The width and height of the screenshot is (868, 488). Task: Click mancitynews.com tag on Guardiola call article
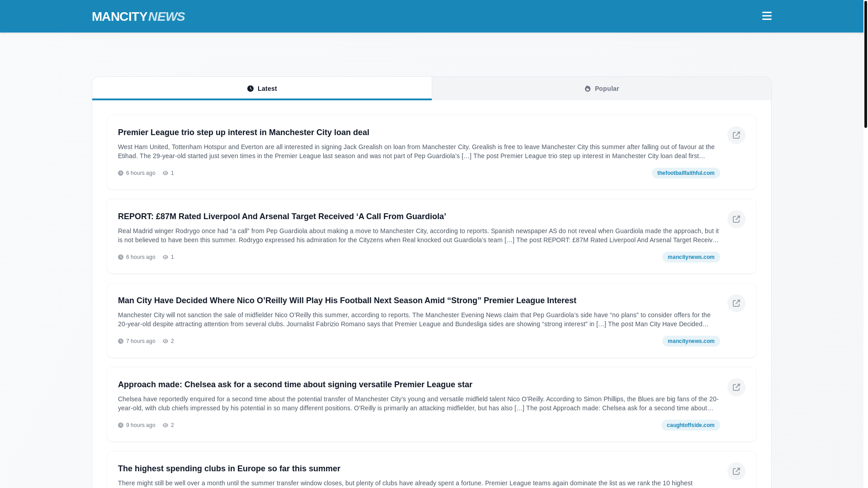click(691, 257)
